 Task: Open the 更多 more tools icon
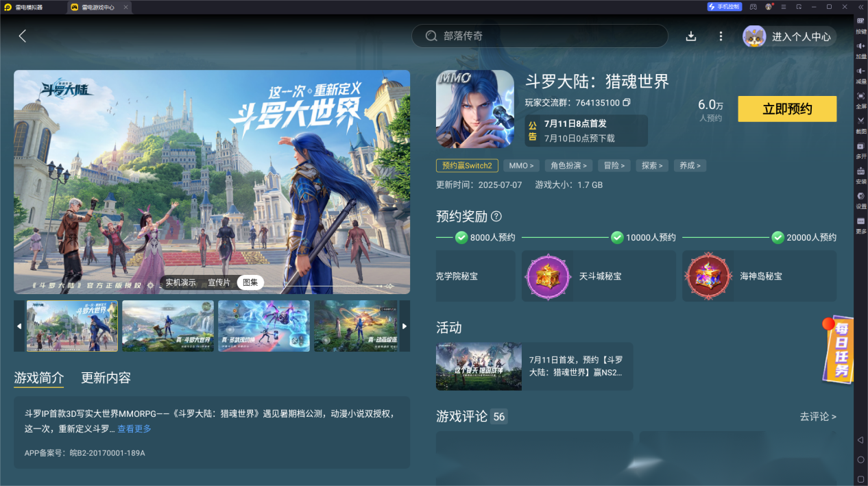click(x=861, y=225)
